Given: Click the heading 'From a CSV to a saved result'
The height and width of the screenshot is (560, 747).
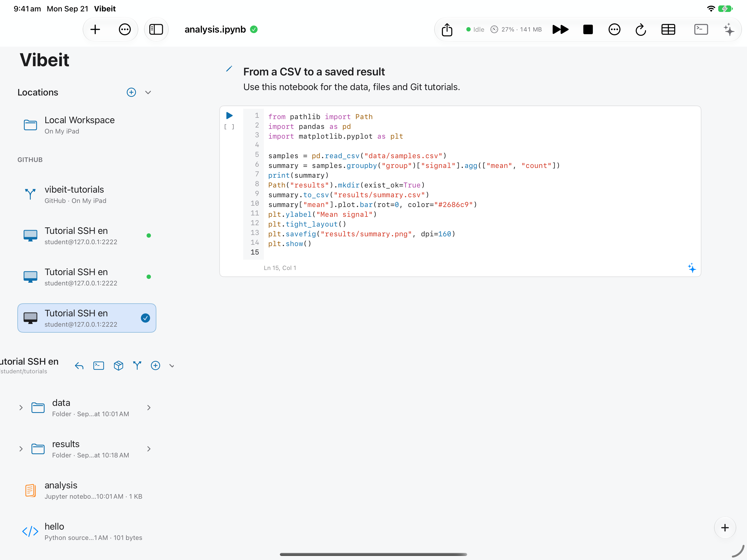Looking at the screenshot, I should click(314, 72).
